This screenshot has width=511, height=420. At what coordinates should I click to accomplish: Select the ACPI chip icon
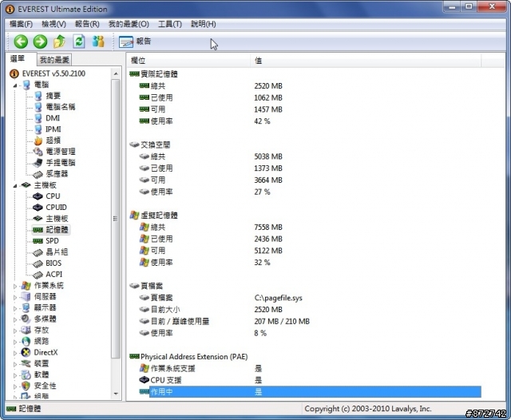click(x=38, y=275)
